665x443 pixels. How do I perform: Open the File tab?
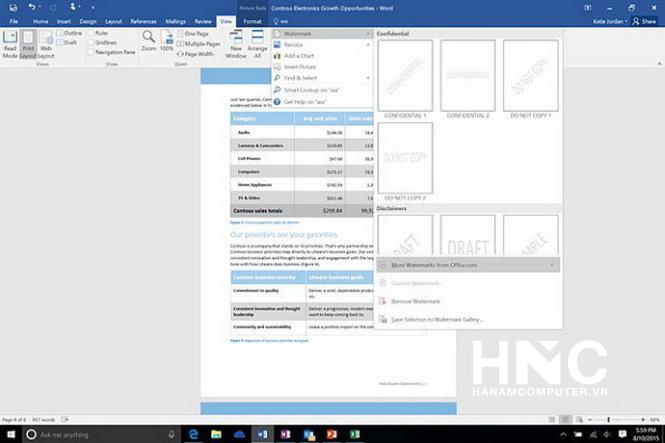(14, 21)
